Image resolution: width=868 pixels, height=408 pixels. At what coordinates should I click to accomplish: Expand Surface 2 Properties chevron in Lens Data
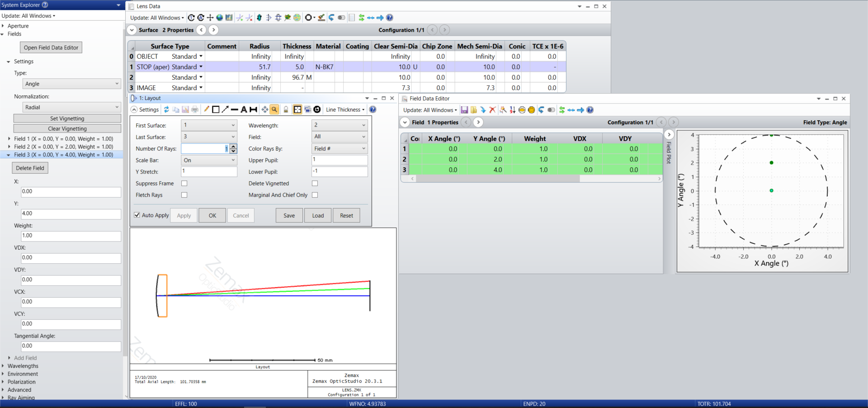[132, 30]
